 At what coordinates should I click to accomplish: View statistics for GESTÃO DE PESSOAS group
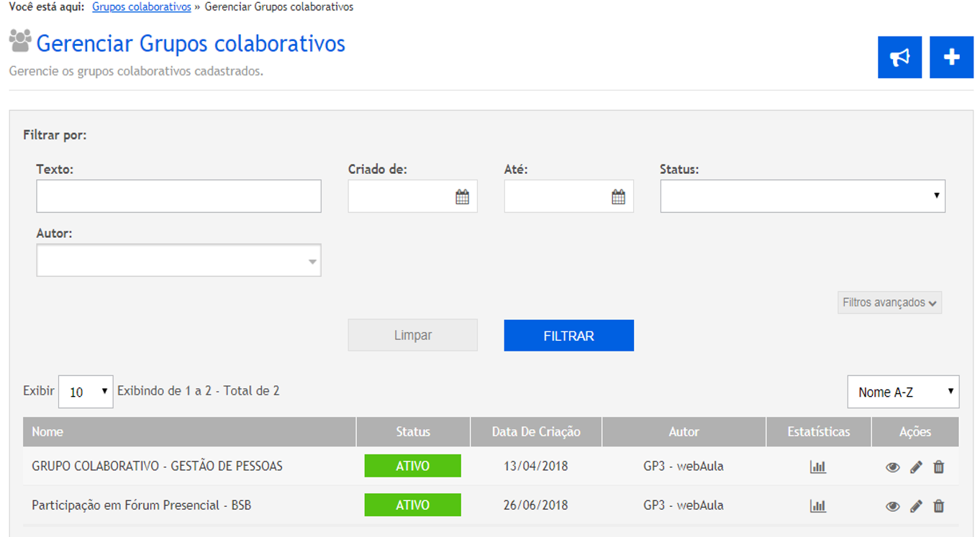click(x=818, y=467)
